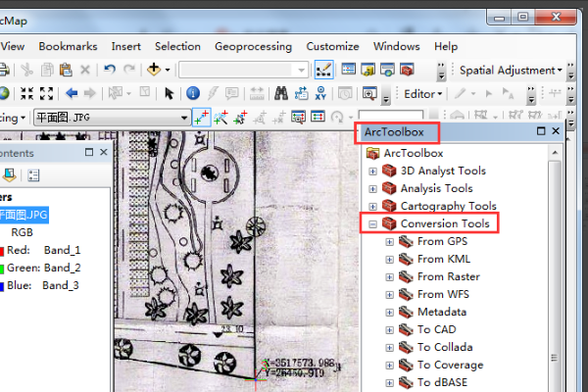Open the Search window icon
Viewport: 588px width, 392px height.
387,70
